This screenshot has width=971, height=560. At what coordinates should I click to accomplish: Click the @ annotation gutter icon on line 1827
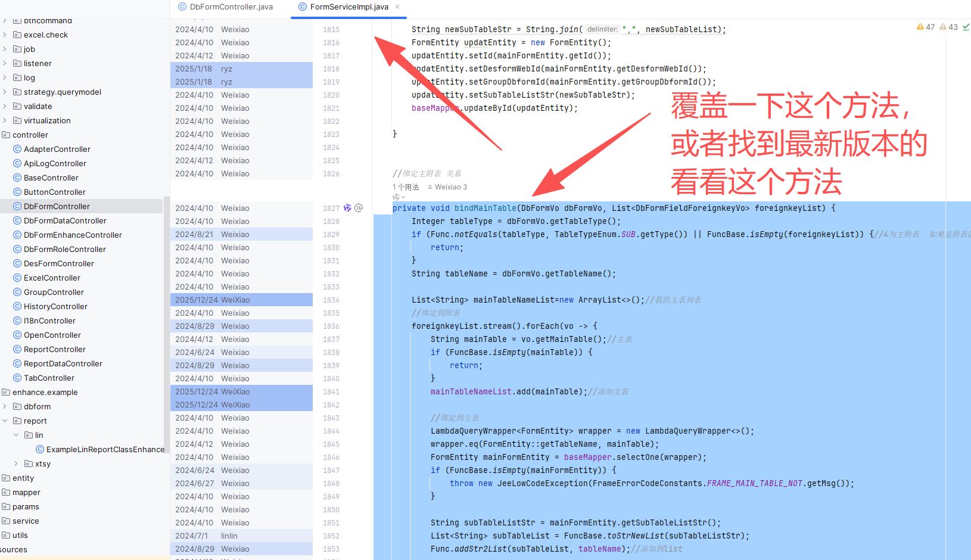(x=359, y=208)
